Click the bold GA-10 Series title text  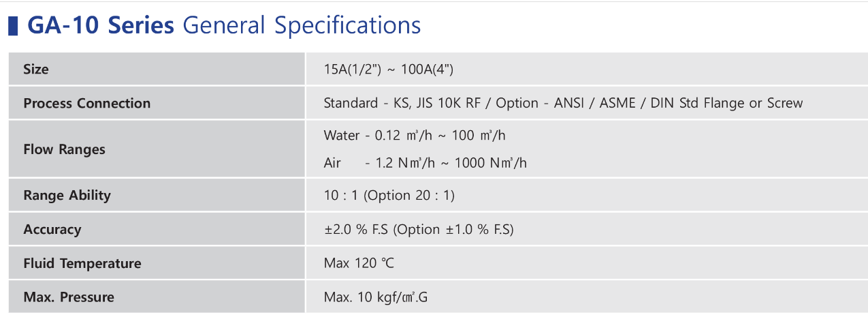point(101,25)
